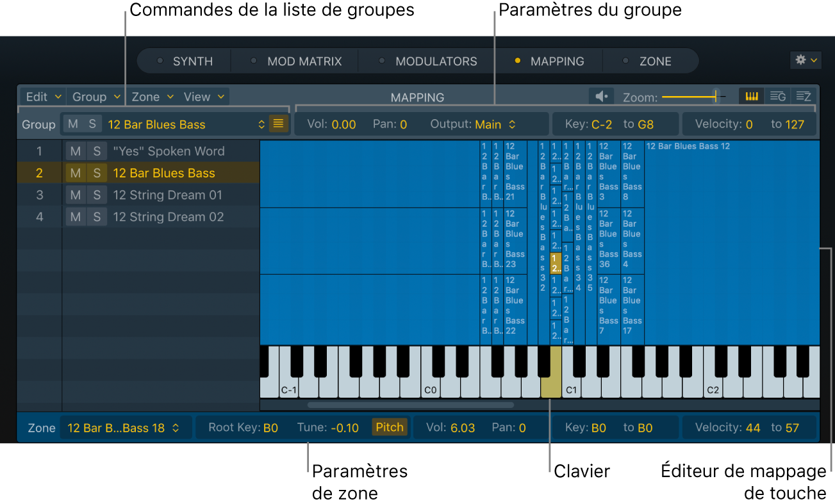The height and width of the screenshot is (504, 835).
Task: Click the zone Velocity high value 57
Action: [x=792, y=428]
